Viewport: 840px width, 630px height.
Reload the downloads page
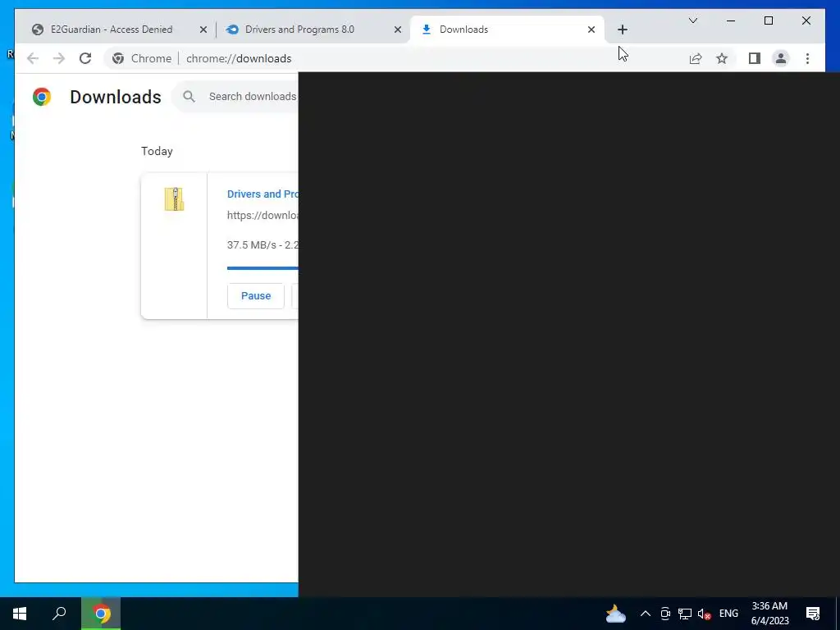point(85,58)
